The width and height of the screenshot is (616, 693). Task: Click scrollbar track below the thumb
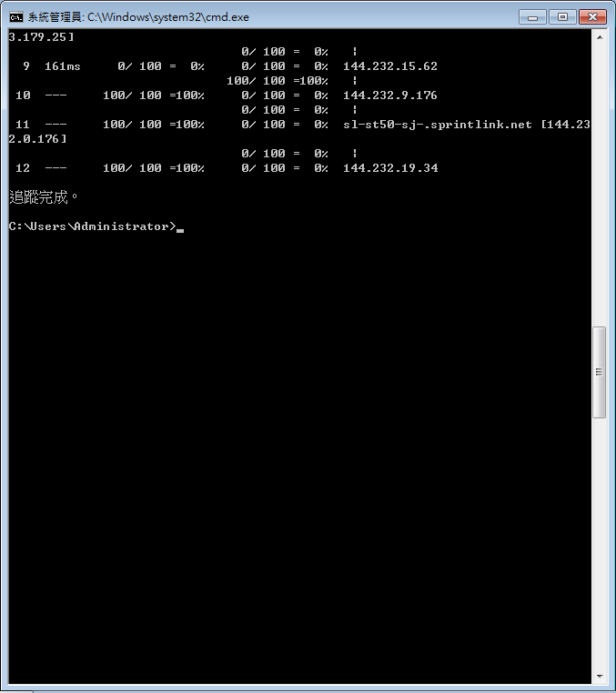pos(600,543)
